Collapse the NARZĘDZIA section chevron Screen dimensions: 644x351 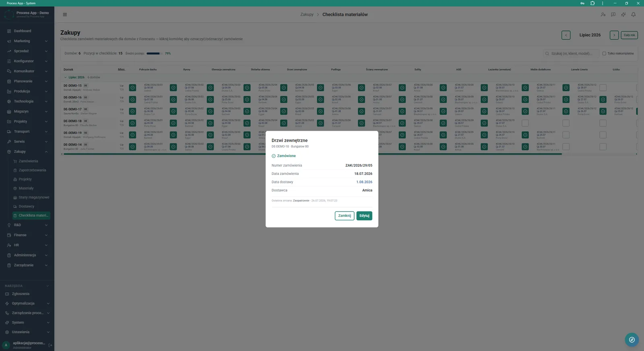(x=47, y=286)
